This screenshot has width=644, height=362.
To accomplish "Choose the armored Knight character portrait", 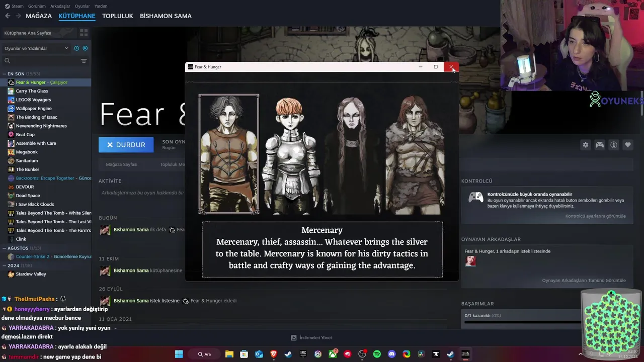I will point(291,155).
